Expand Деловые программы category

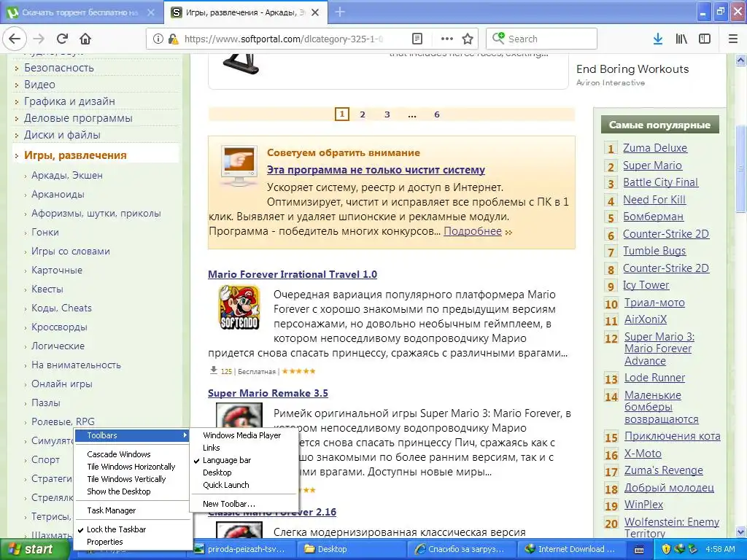pyautogui.click(x=78, y=118)
